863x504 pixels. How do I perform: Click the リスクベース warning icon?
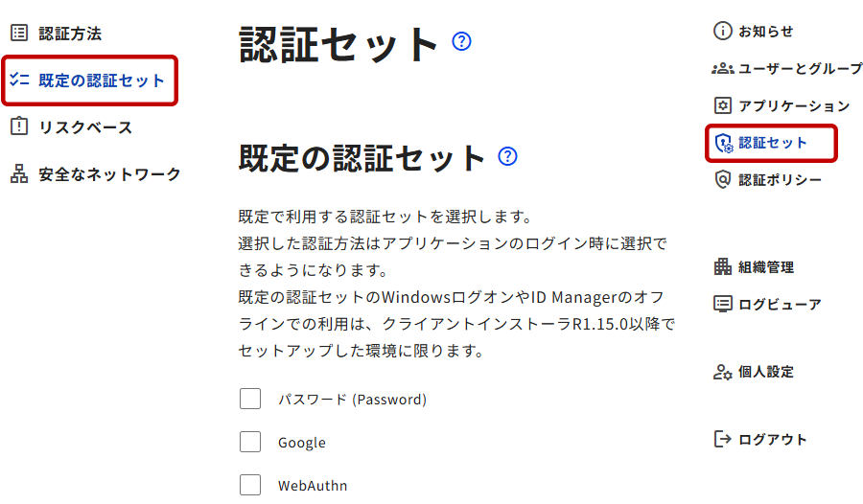click(x=18, y=127)
